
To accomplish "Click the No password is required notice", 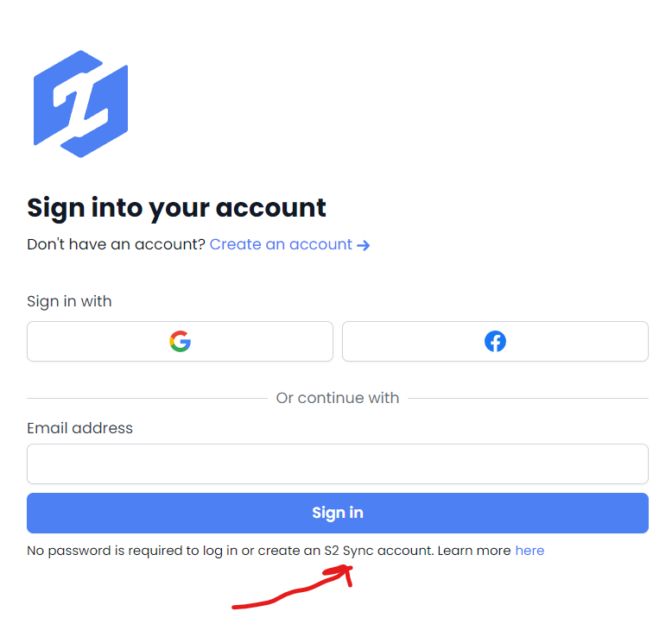I will coord(285,551).
